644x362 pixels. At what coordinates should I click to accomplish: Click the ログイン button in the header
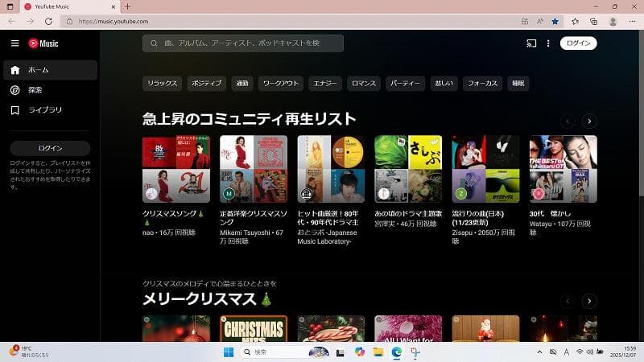pyautogui.click(x=578, y=43)
